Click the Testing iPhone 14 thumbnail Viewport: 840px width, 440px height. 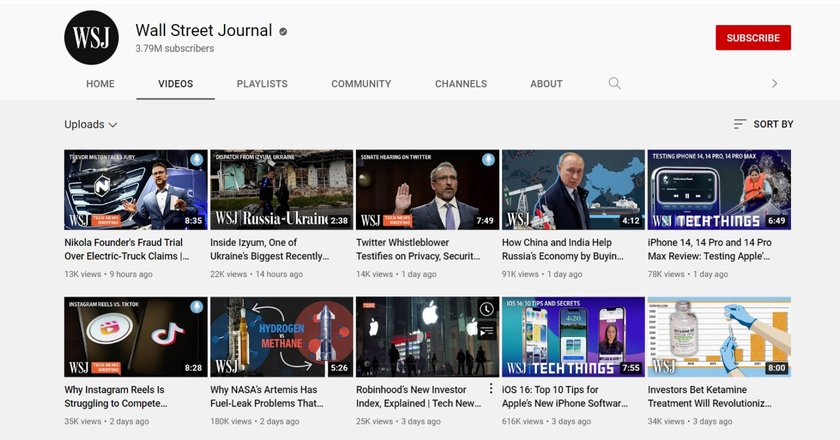coord(719,190)
